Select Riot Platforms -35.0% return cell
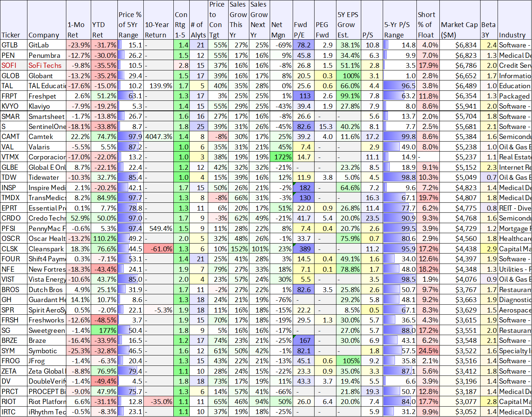The image size is (532, 417). (x=159, y=402)
